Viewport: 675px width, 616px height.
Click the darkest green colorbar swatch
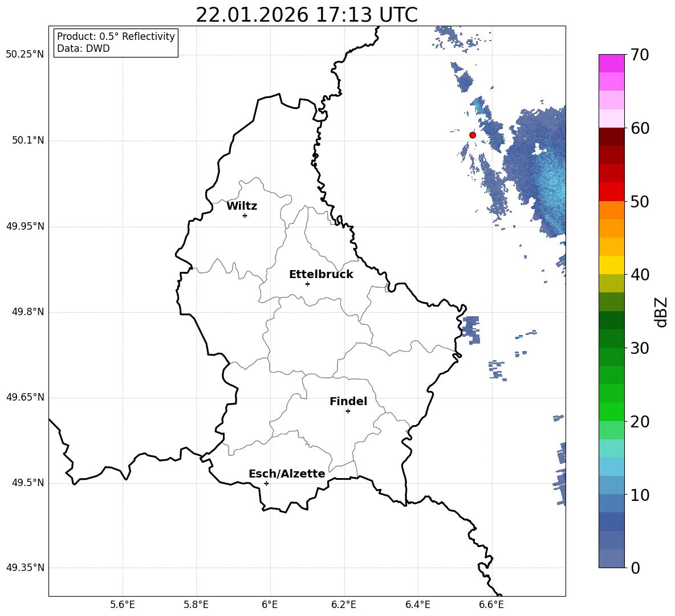(611, 320)
